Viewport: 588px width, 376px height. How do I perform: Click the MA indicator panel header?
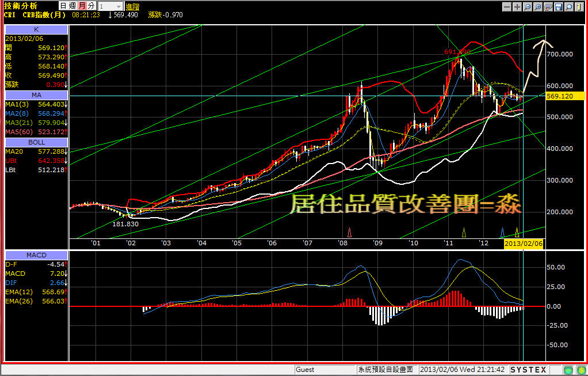36,94
